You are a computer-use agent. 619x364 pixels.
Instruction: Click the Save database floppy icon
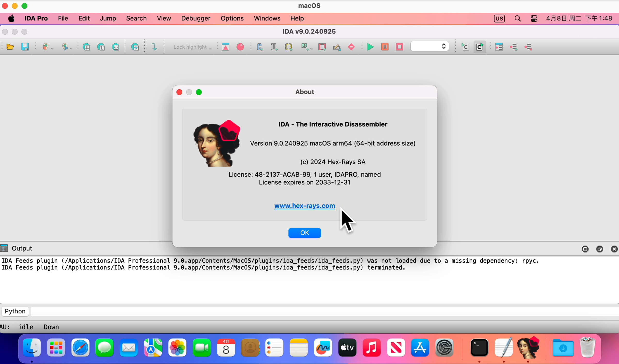tap(25, 47)
